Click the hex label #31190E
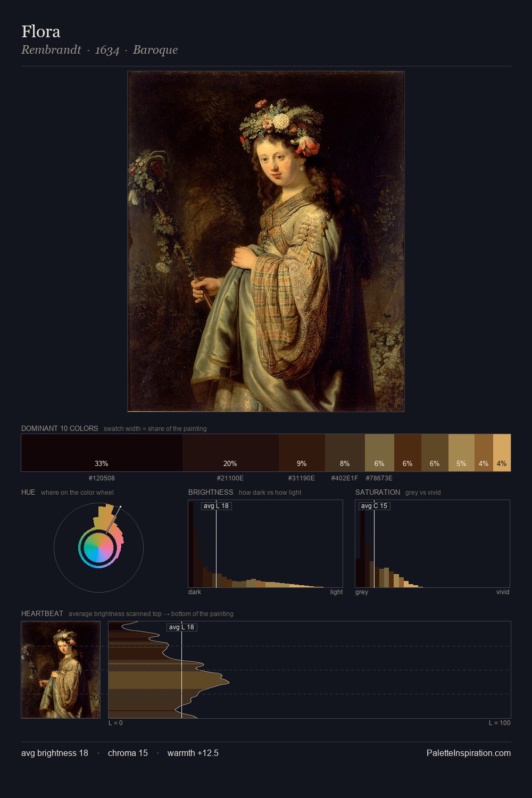This screenshot has height=798, width=532. click(302, 478)
